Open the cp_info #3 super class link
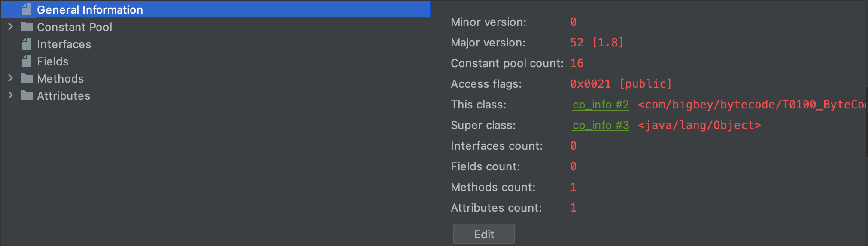The image size is (868, 246). click(601, 125)
